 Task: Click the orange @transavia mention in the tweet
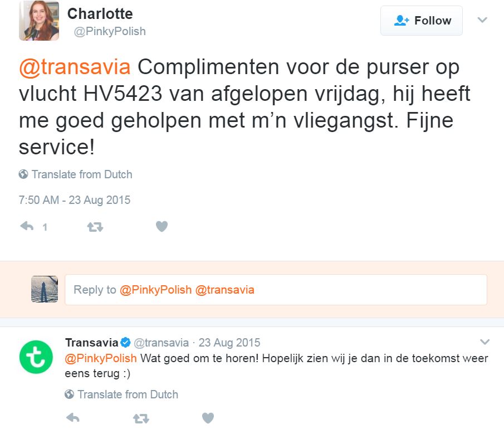(x=75, y=67)
